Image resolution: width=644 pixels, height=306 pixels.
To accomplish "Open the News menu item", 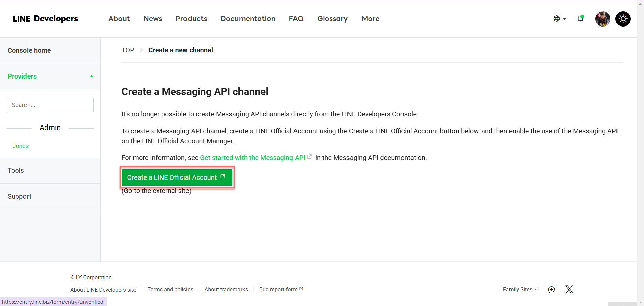I will [x=153, y=19].
